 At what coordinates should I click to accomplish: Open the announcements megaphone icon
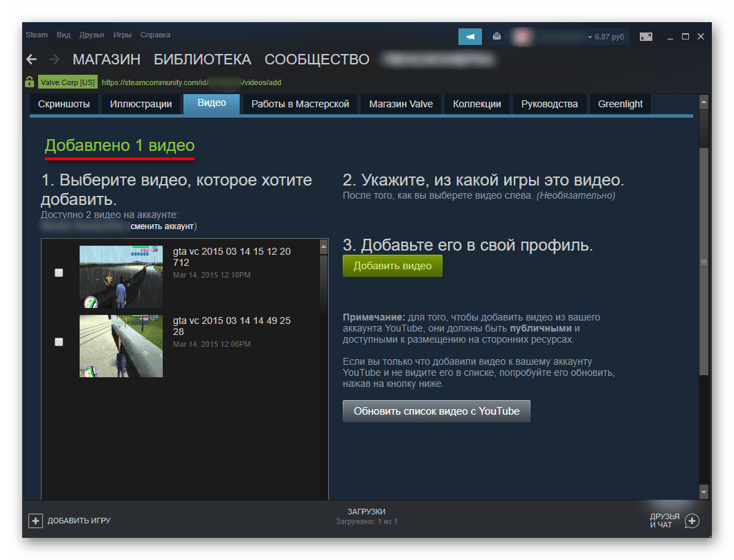pos(469,37)
